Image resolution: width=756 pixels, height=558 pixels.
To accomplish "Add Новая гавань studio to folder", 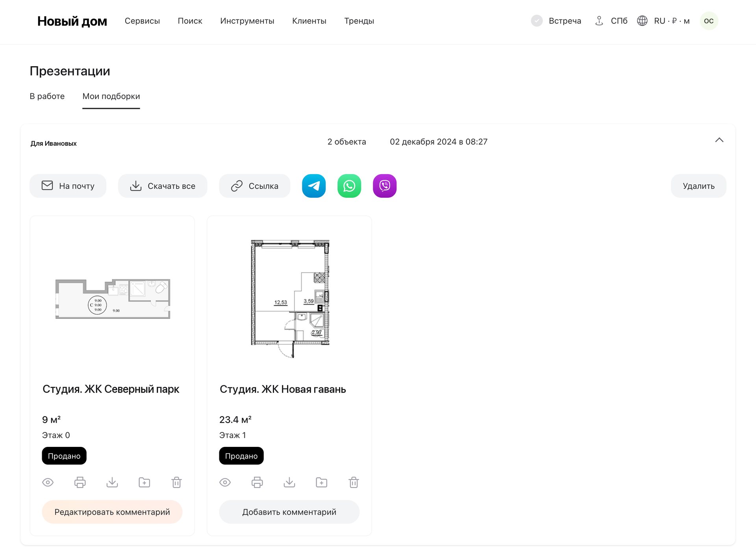I will [322, 482].
